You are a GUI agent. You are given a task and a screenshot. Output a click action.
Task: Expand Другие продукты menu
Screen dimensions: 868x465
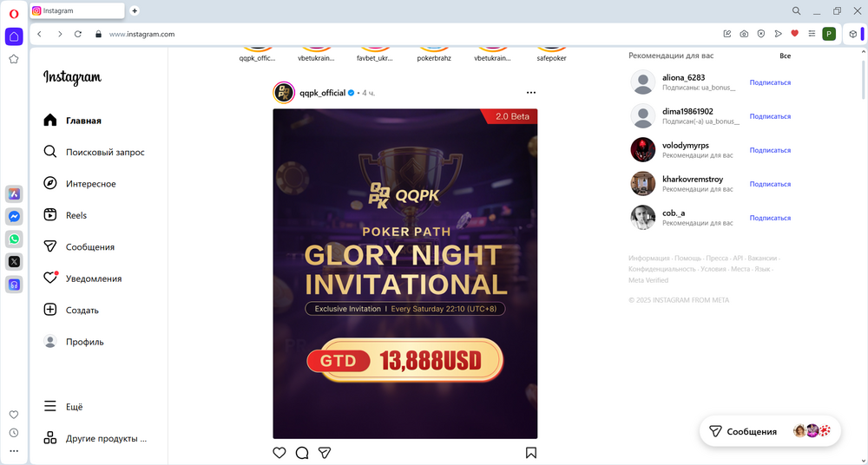pos(93,438)
